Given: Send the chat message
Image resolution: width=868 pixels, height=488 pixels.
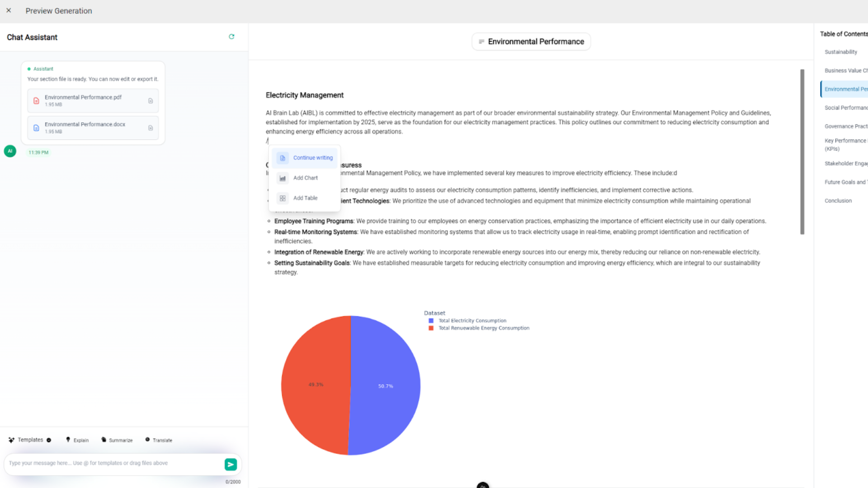Looking at the screenshot, I should pos(231,464).
